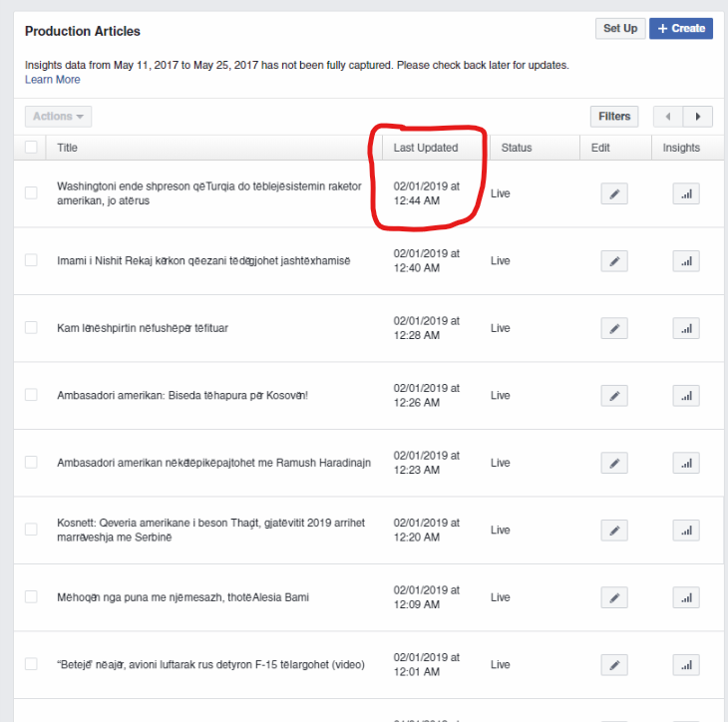Open article titled Imami i Nishit Rekaj
Viewport: 728px width, 722px height.
click(203, 261)
